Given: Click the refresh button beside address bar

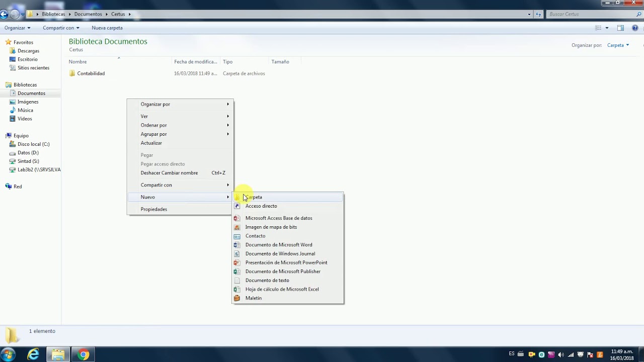Looking at the screenshot, I should tap(539, 14).
